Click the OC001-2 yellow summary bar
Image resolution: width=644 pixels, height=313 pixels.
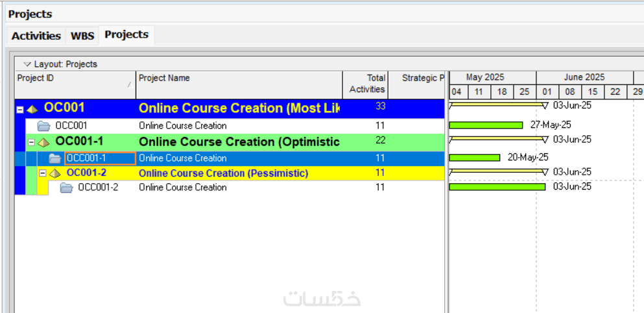tap(498, 171)
